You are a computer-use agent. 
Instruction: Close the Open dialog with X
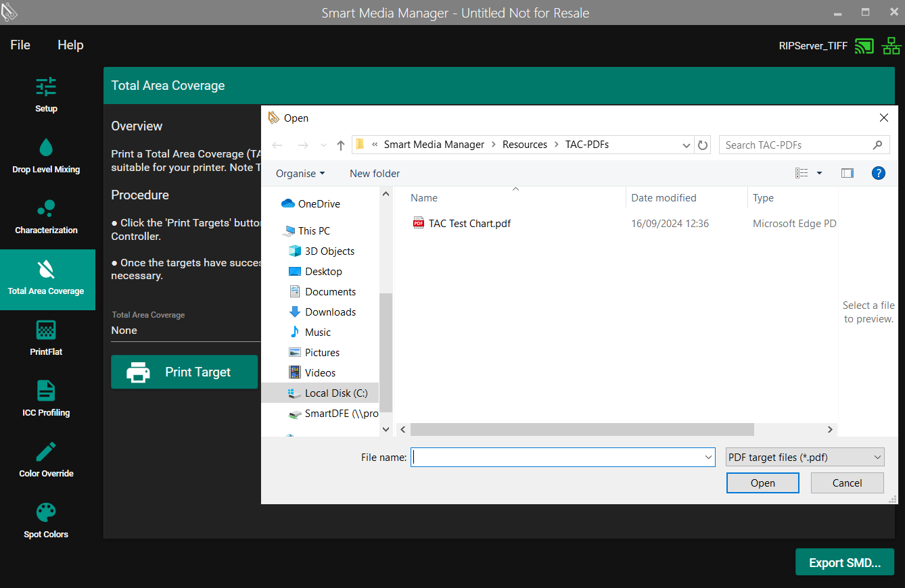click(x=884, y=118)
